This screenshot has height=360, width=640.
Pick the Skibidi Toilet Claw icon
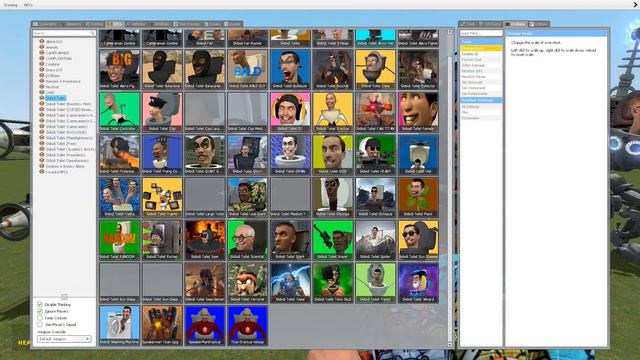pos(376,69)
